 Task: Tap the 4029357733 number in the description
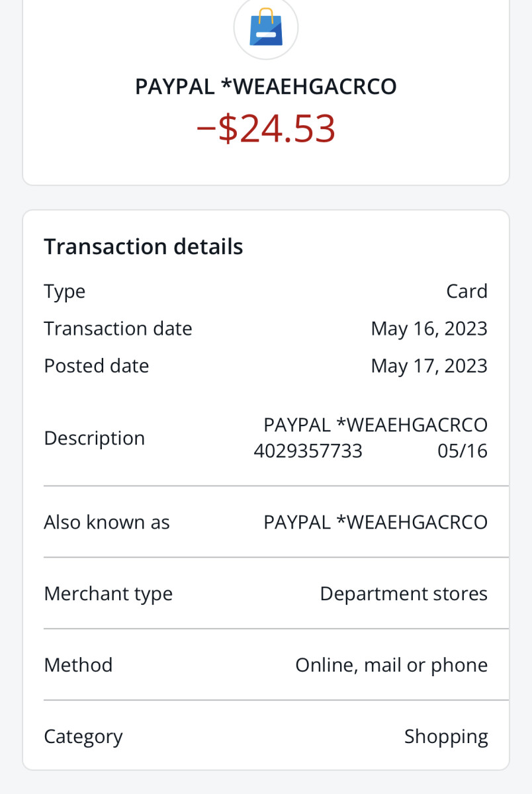click(x=308, y=451)
